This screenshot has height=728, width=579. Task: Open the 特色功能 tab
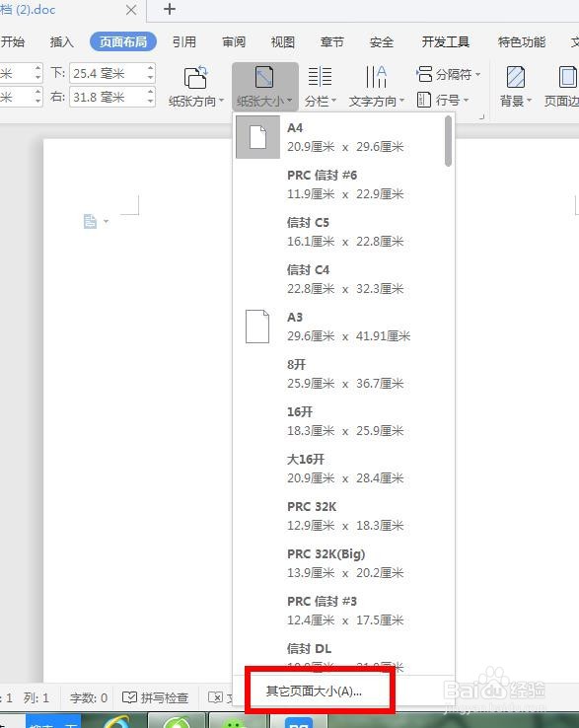(522, 42)
